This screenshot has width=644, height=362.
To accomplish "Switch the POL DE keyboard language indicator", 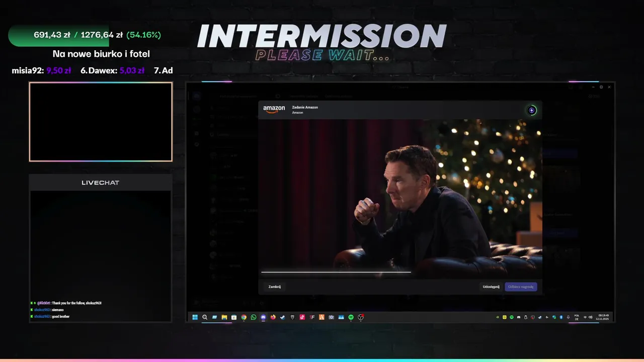I will [x=577, y=317].
